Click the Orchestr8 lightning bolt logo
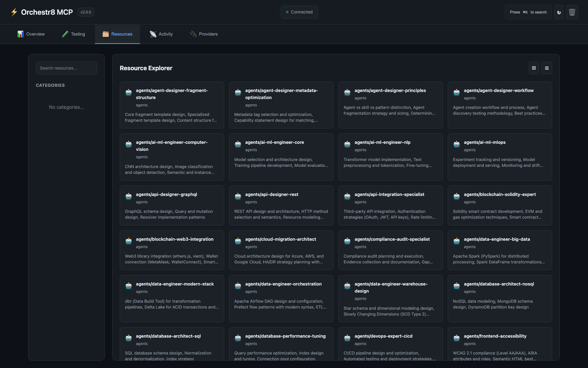 (14, 12)
